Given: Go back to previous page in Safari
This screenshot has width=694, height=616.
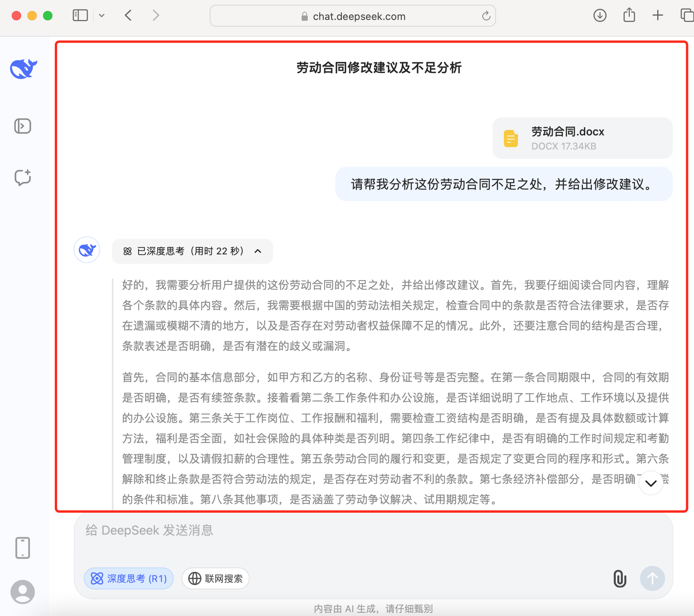Looking at the screenshot, I should 128,15.
